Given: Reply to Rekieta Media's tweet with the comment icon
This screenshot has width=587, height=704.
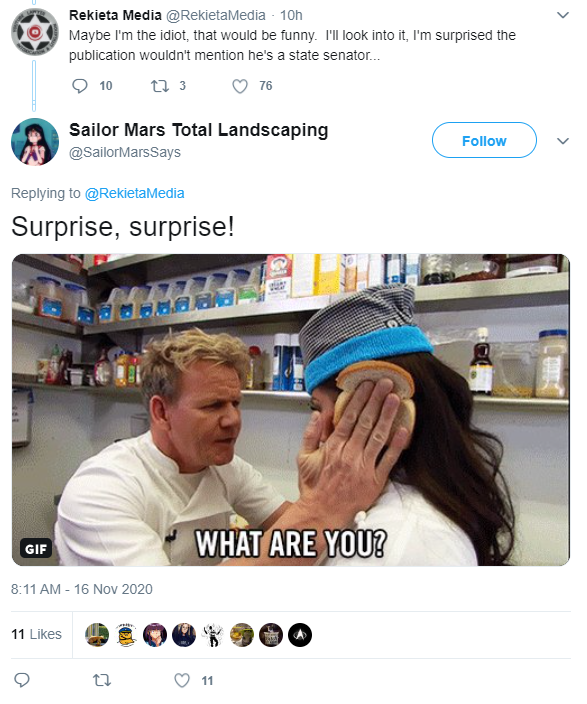Looking at the screenshot, I should coord(79,85).
